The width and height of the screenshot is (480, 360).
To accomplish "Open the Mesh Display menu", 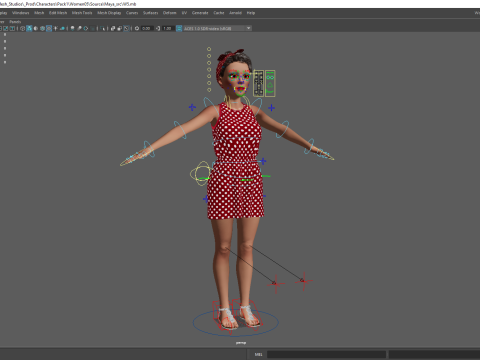I will coord(109,13).
